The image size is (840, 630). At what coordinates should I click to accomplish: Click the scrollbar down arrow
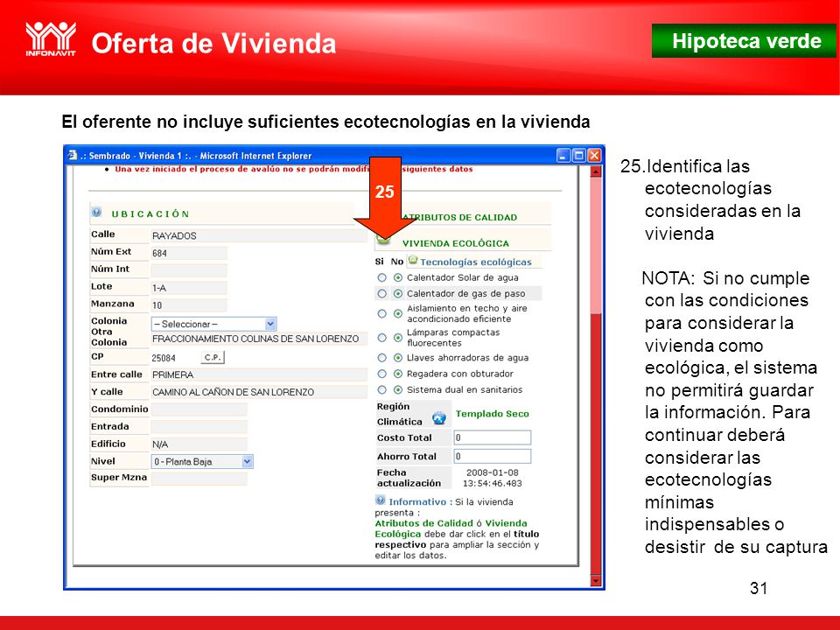pyautogui.click(x=596, y=581)
